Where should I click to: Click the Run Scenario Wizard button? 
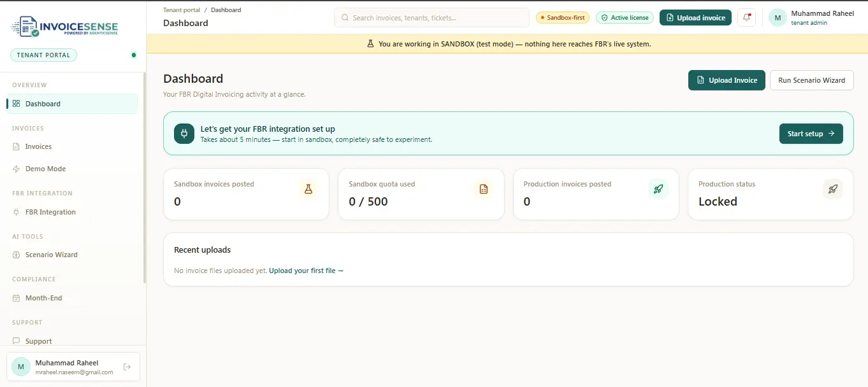click(x=812, y=80)
